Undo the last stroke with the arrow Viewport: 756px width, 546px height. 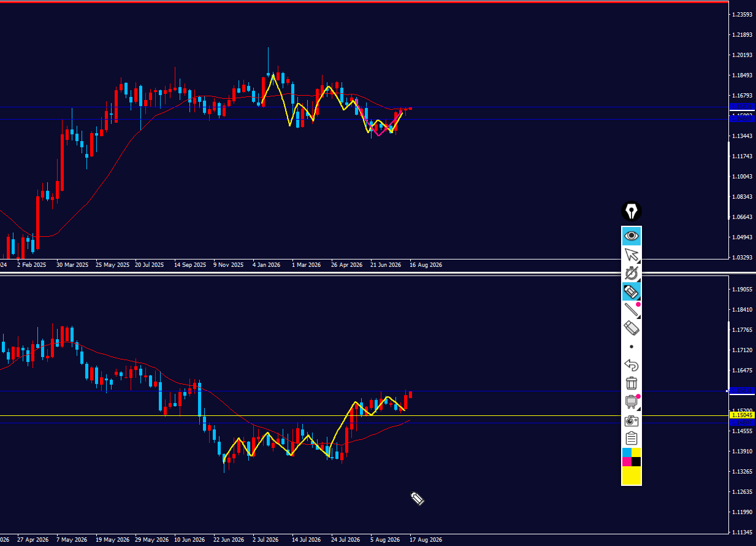(x=632, y=365)
